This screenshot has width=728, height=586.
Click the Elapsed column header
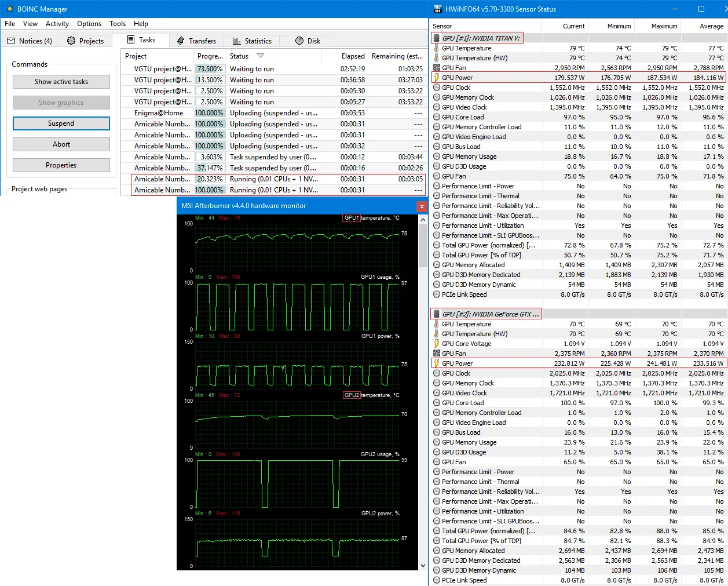(345, 56)
